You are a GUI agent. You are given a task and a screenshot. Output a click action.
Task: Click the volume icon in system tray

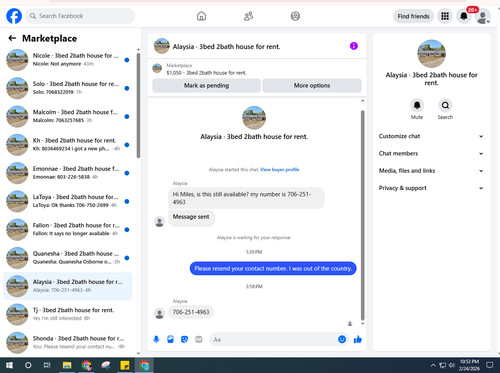452,365
